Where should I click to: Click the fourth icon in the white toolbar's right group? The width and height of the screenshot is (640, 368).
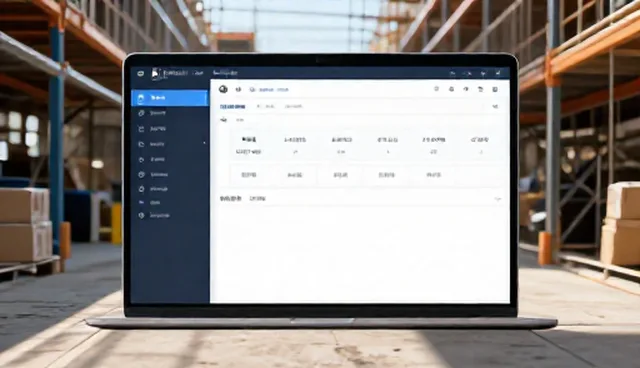[x=480, y=89]
